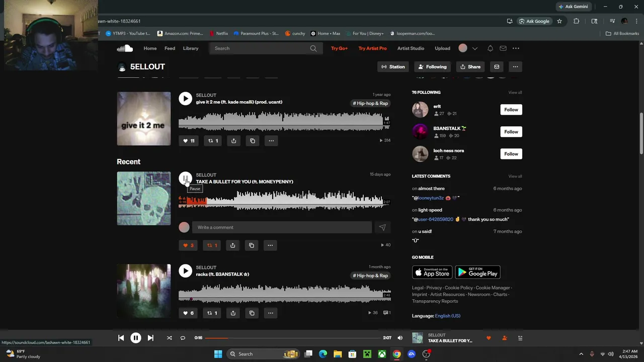Follow user loch ness nora
Screen dimensions: 644x362
coord(511,154)
